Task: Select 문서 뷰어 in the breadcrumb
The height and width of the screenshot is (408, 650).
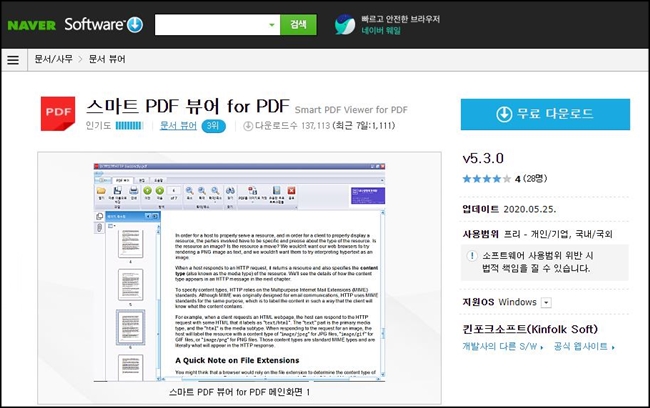Action: (107, 59)
